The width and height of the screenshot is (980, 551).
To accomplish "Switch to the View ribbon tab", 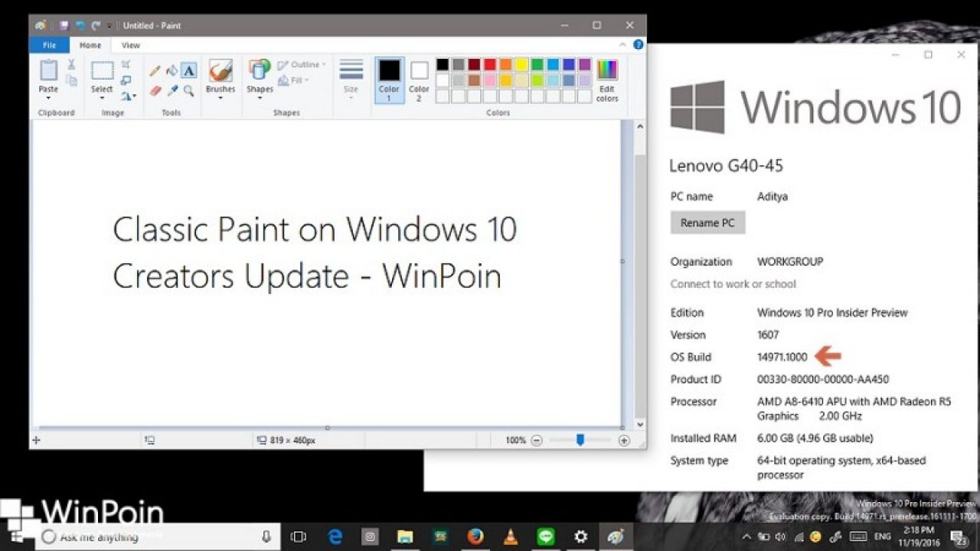I will coord(131,45).
